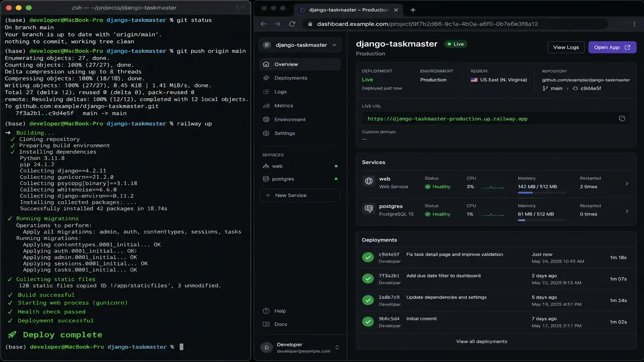Open the django-taskmaster-production.up.railway.app live URL
This screenshot has height=362, width=644.
[447, 119]
